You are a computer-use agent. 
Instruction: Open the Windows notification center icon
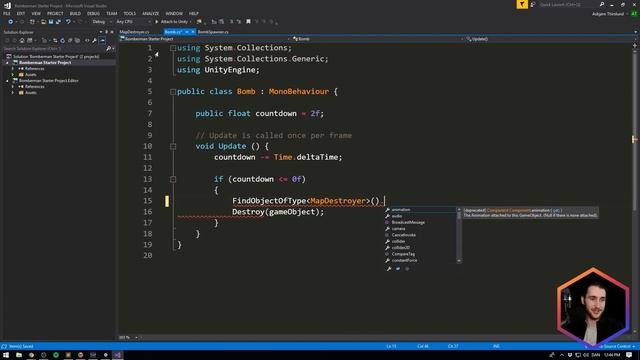[629, 355]
